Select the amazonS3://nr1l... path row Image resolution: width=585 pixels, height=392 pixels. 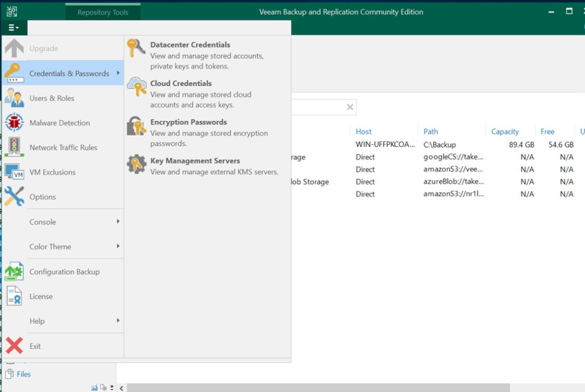point(454,193)
